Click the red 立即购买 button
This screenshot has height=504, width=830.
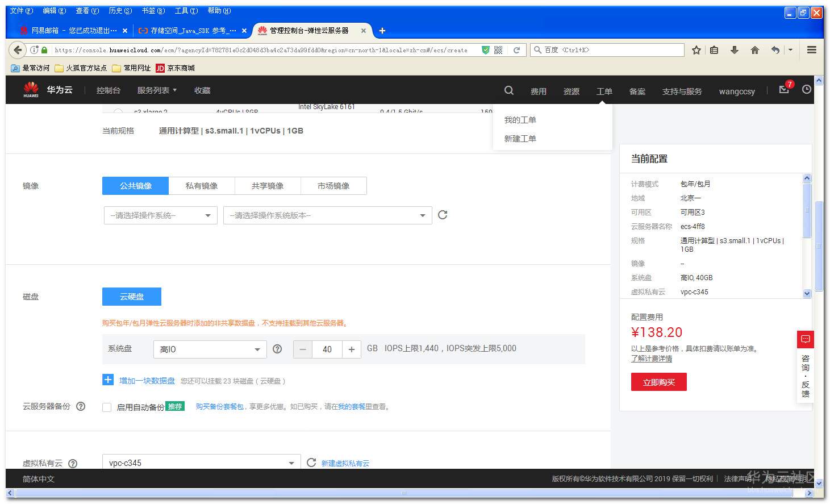pos(659,382)
